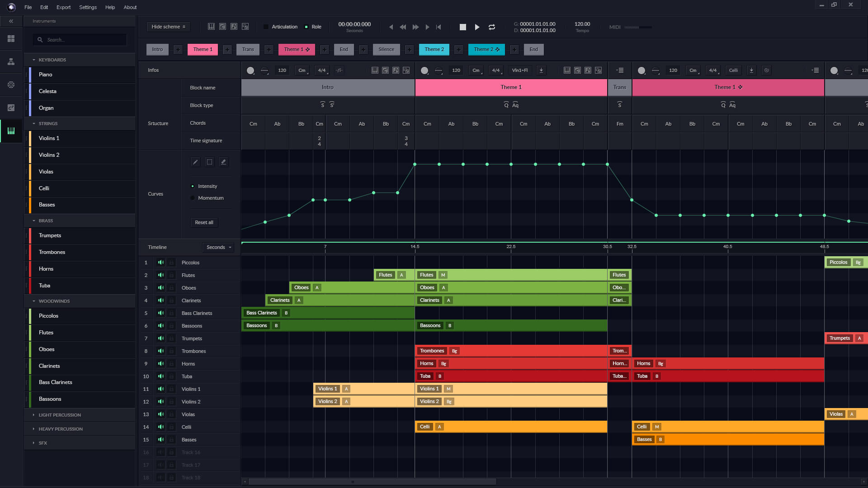
Task: Open the Settings menu
Action: pos(88,7)
